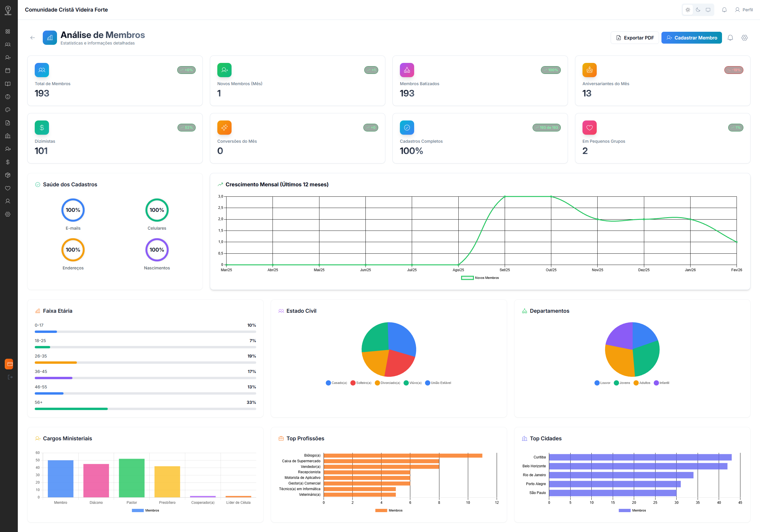Toggle Casado(a) legend in Estado Civil chart
The image size is (760, 532).
336,383
